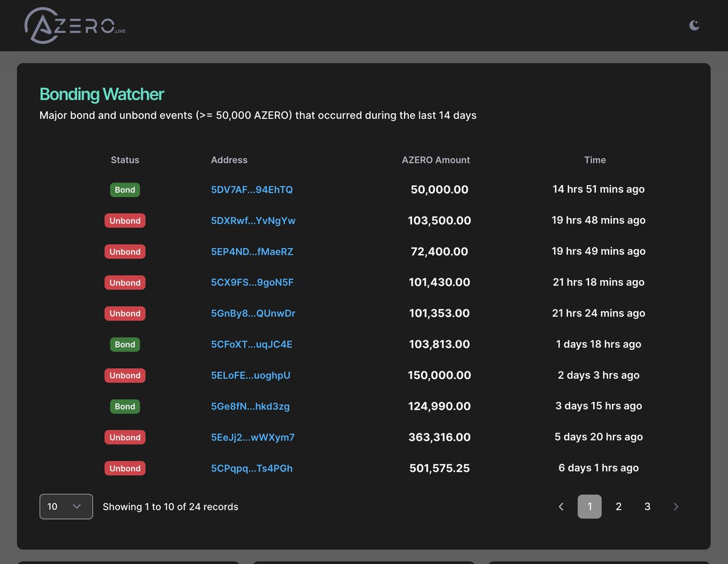Click the Time column header
This screenshot has width=728, height=564.
click(x=595, y=160)
